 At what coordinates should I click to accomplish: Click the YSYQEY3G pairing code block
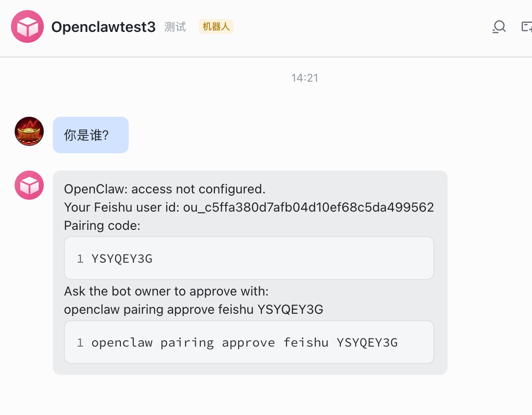click(x=249, y=259)
